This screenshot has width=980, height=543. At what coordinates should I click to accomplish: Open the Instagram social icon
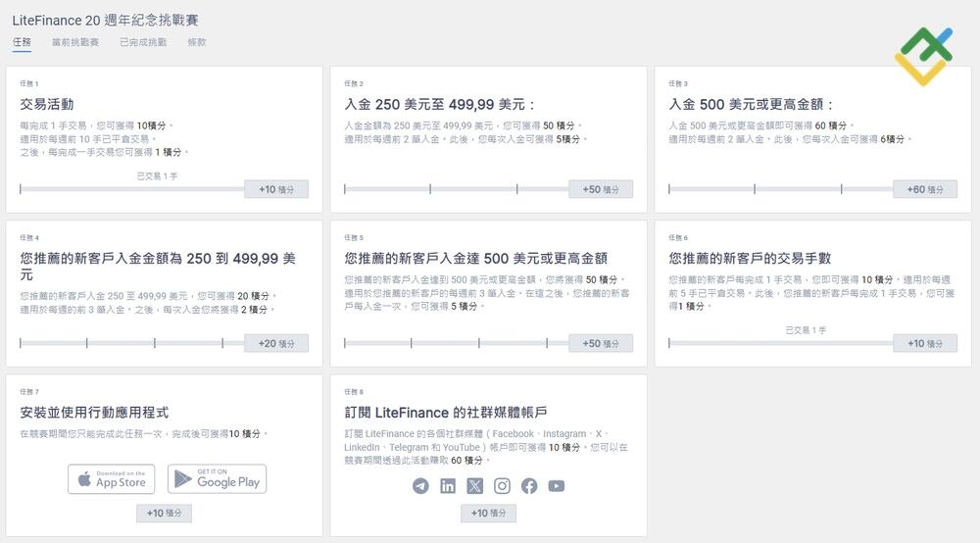pos(502,485)
